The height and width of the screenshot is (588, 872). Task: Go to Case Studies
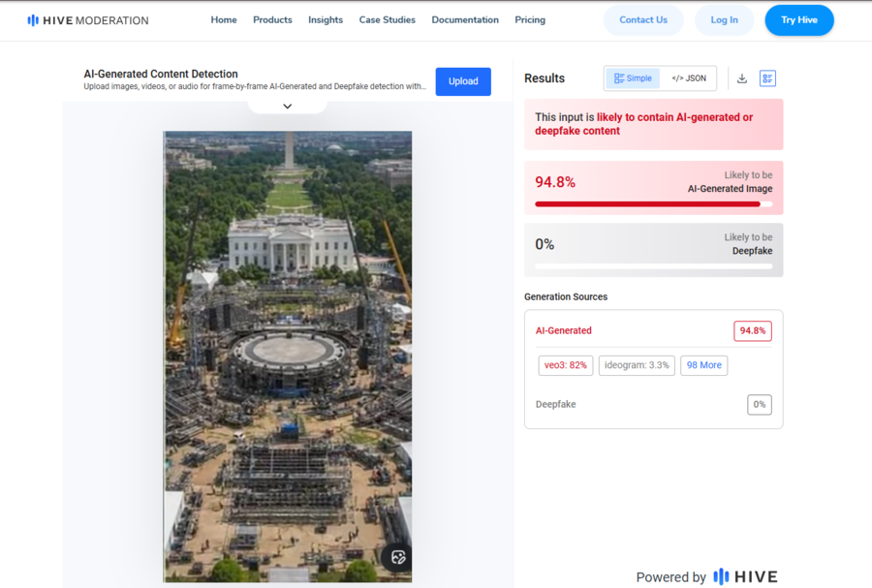(387, 20)
